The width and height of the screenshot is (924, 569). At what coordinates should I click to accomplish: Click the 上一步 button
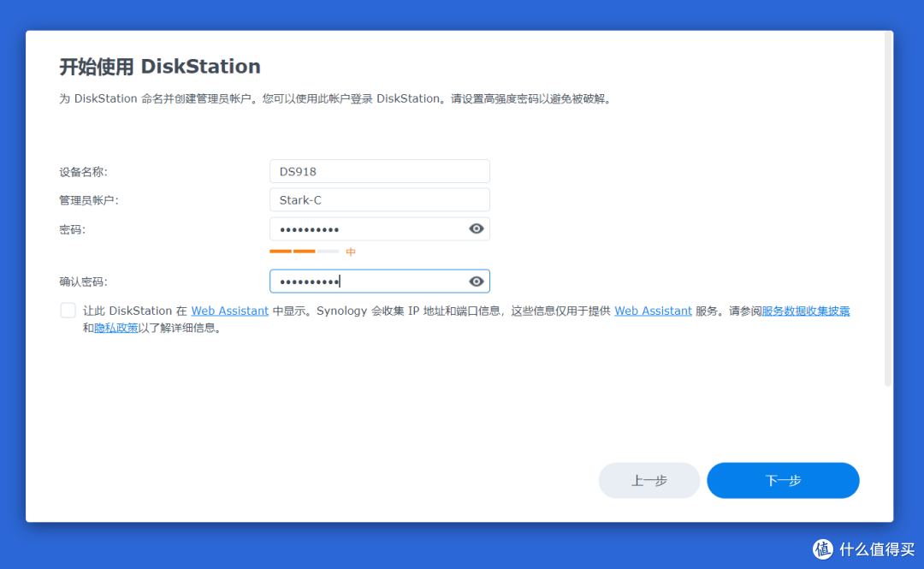[x=649, y=480]
